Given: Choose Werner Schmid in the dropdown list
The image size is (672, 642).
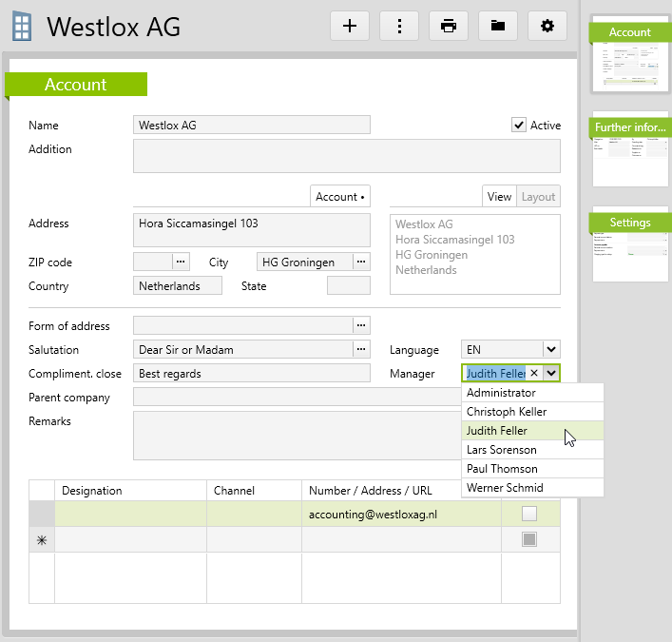Looking at the screenshot, I should tap(505, 488).
